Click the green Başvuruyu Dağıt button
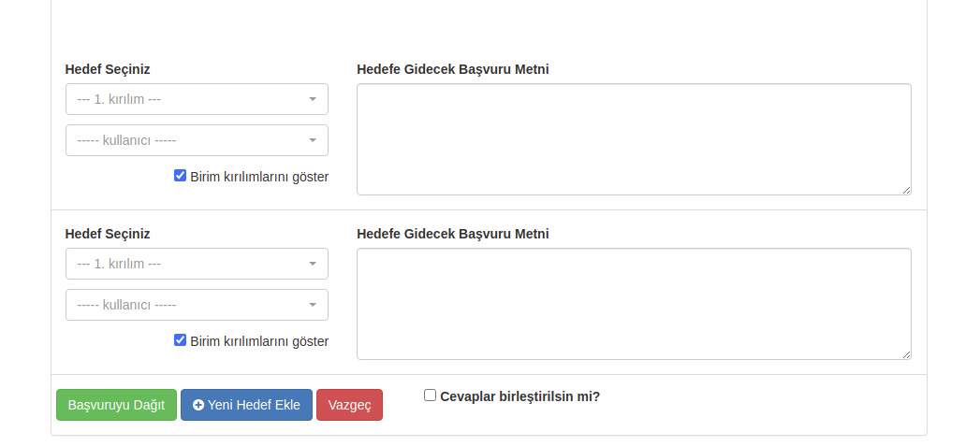The height and width of the screenshot is (446, 980). point(116,405)
